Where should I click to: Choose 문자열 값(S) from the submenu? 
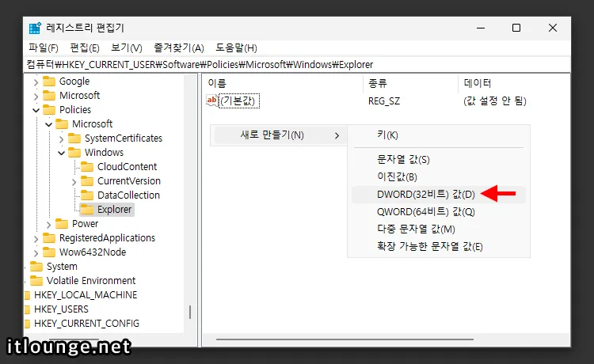[439, 159]
